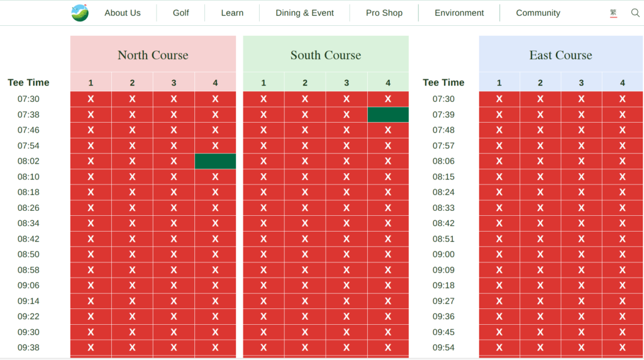
Task: Open the Community menu
Action: tap(538, 13)
